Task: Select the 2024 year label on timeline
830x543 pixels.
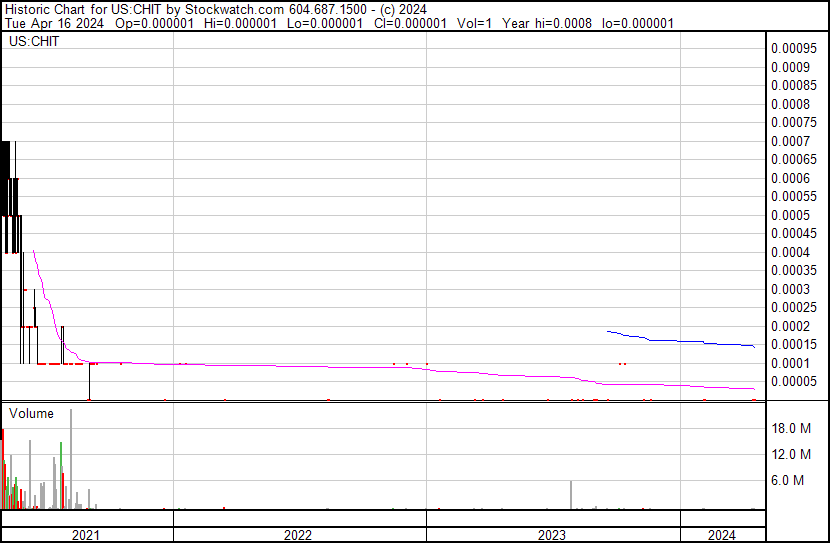Action: [722, 535]
